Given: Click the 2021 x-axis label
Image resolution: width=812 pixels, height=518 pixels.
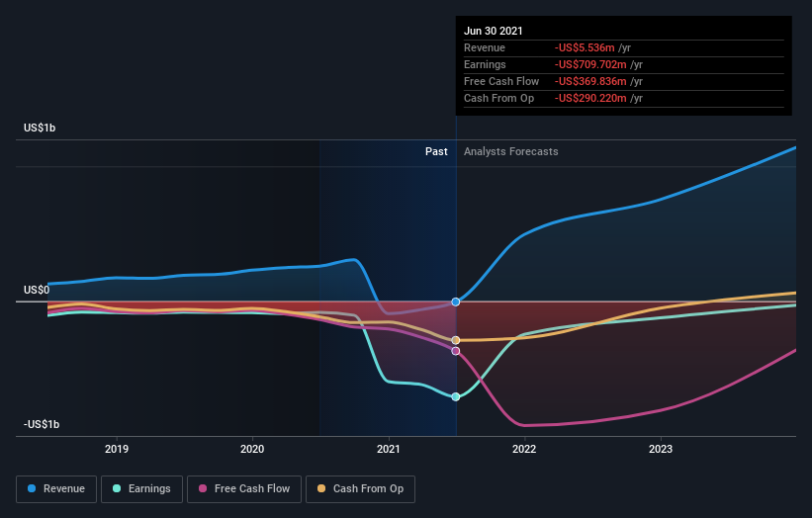Looking at the screenshot, I should point(389,449).
